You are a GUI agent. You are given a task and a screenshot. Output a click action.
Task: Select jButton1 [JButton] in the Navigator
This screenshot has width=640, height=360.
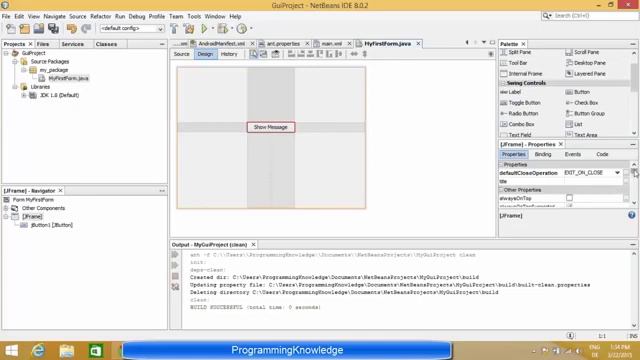(x=51, y=225)
